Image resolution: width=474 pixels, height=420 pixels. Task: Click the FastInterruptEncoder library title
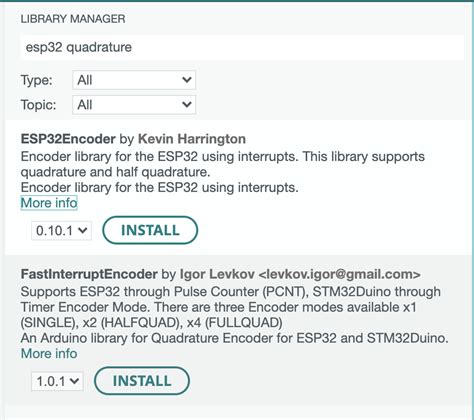[89, 274]
